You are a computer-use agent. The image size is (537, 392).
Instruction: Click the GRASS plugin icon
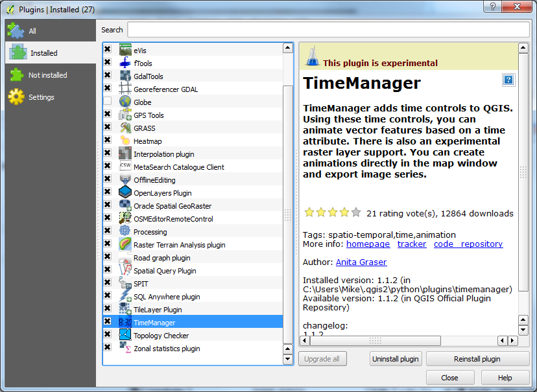125,128
